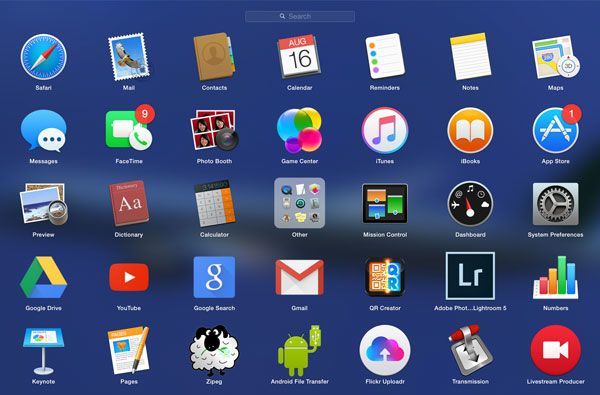Viewport: 600px width, 395px height.
Task: Launch Google Search
Action: click(x=214, y=277)
